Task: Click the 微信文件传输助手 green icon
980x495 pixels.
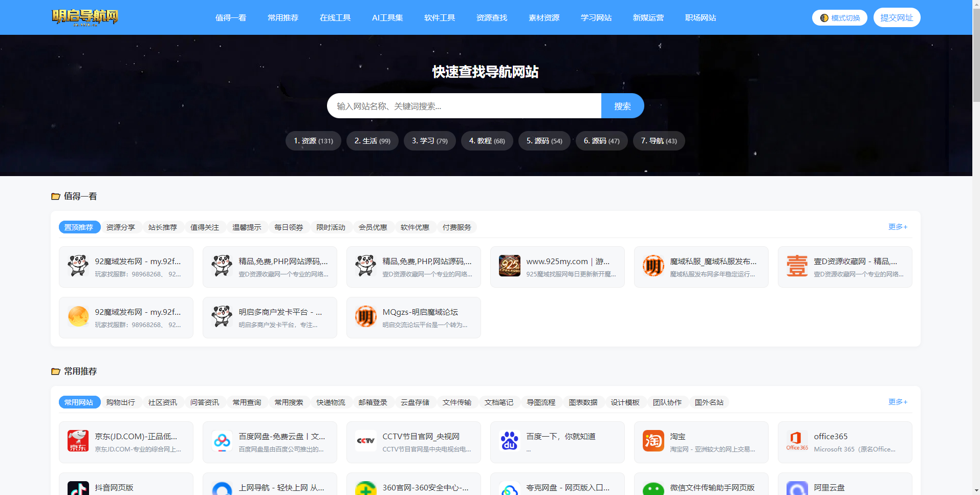Action: coord(654,488)
